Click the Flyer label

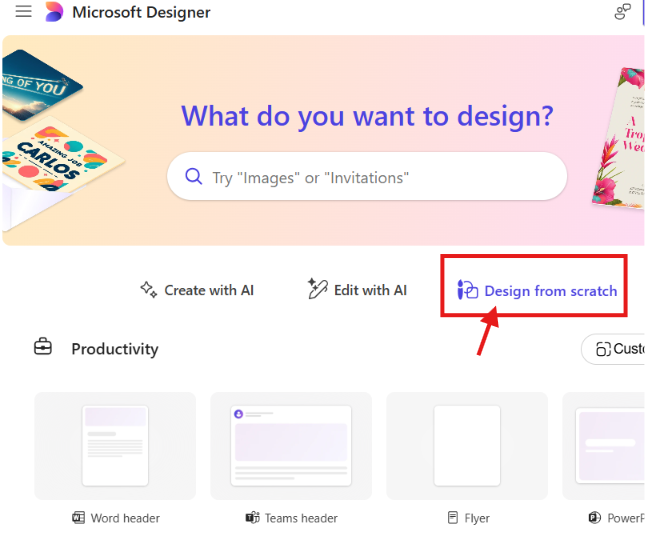click(x=477, y=518)
